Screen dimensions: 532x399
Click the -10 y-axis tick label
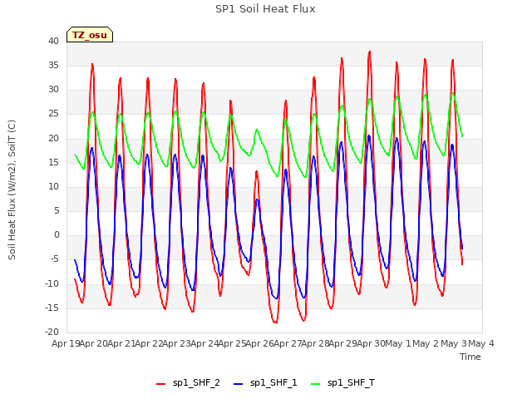52,283
